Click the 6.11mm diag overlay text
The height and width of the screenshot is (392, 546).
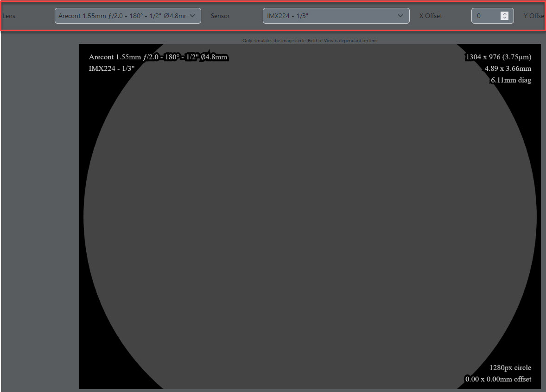[511, 80]
